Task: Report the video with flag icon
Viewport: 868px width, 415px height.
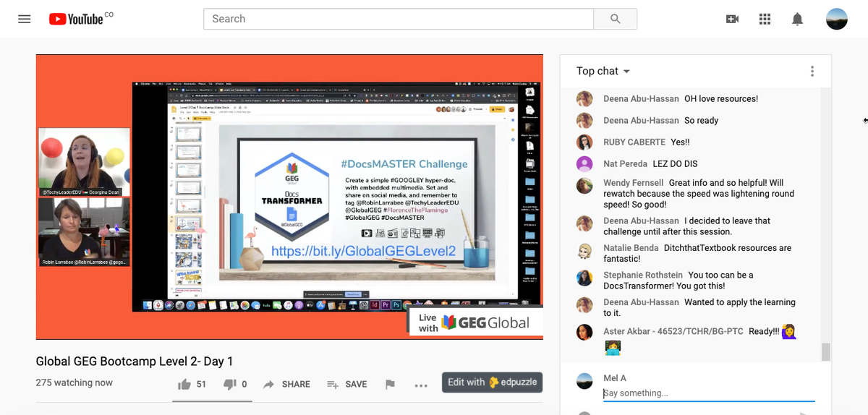Action: [x=390, y=384]
